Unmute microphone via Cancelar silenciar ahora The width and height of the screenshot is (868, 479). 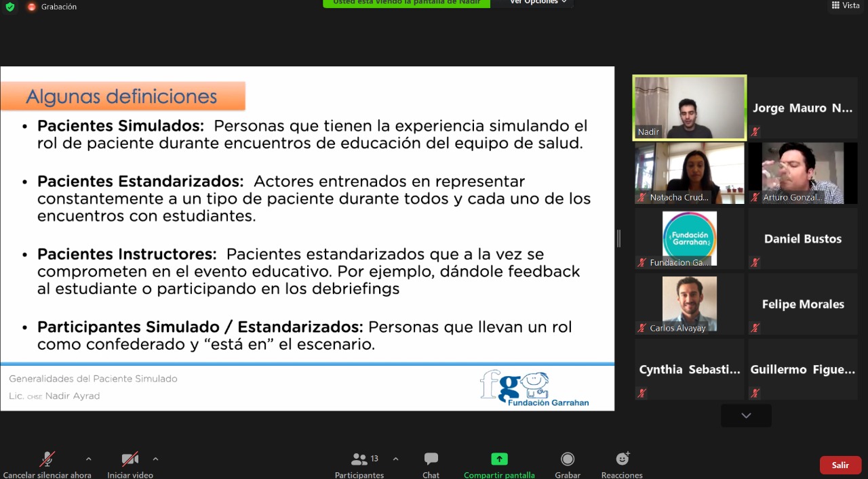click(47, 460)
